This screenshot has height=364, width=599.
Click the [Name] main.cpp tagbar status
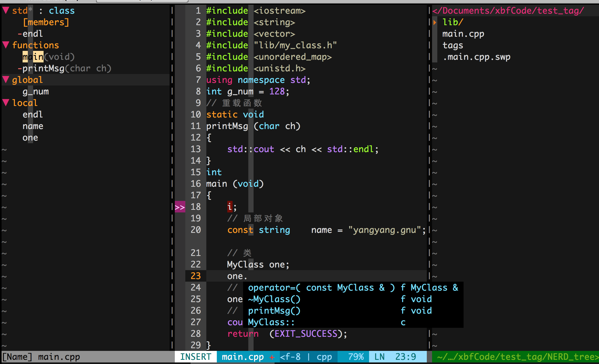click(x=41, y=357)
